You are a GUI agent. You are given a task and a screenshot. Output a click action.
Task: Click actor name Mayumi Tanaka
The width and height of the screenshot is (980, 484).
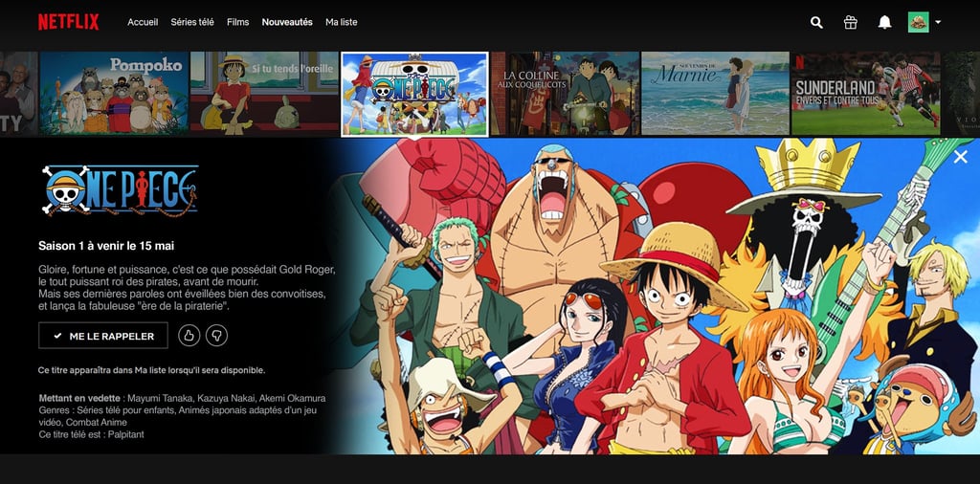pos(159,398)
